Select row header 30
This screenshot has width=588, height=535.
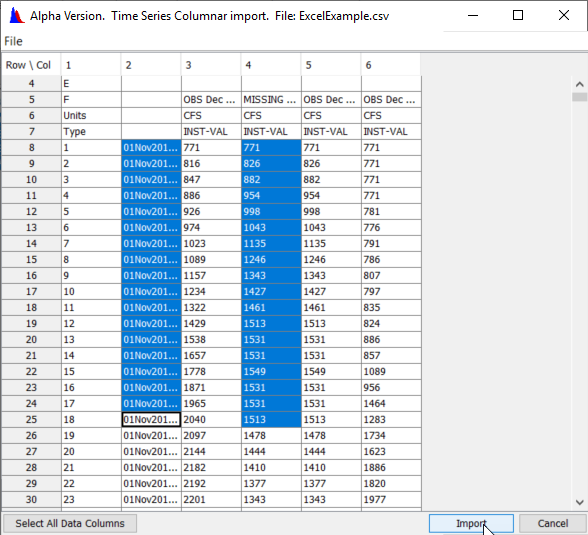click(31, 500)
